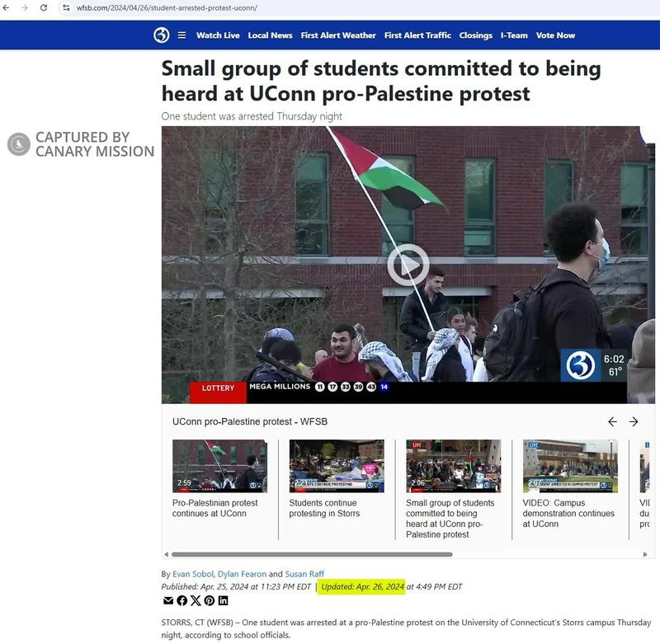Screen dimensions: 660x644
Task: Play the main protest video
Action: point(408,265)
